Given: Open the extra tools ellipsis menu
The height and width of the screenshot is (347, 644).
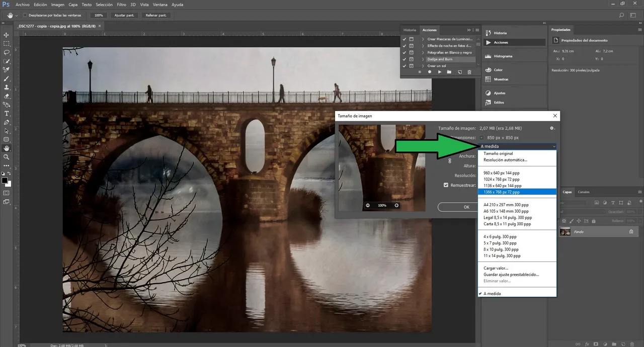Looking at the screenshot, I should click(7, 165).
